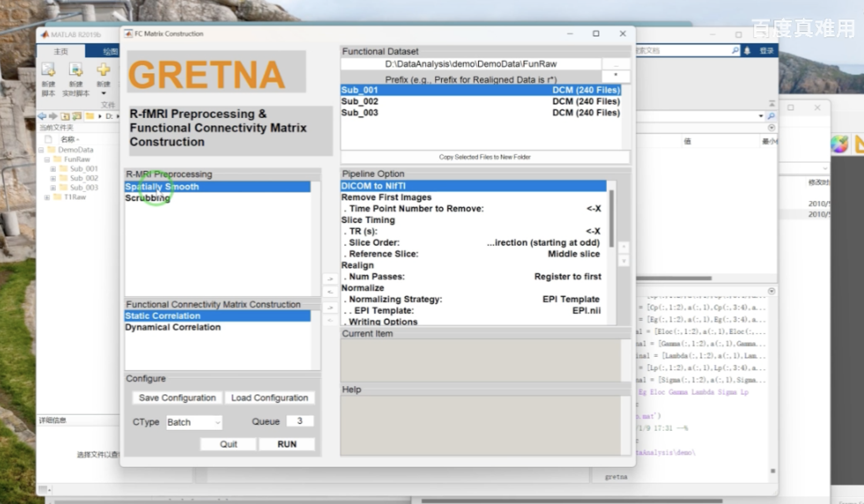Viewport: 864px width, 504px height.
Task: Select Spatially Smooth in preprocessing list
Action: pos(218,187)
